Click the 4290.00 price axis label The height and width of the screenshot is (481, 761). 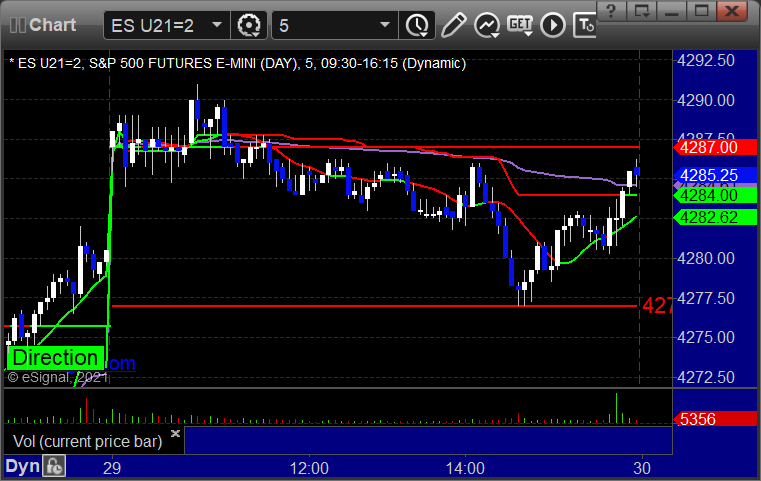click(706, 100)
